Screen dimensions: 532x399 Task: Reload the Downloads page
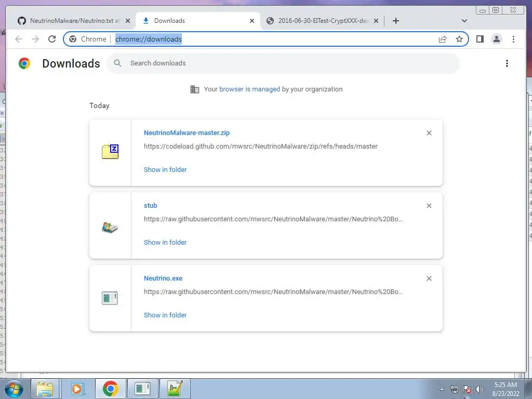pyautogui.click(x=52, y=39)
